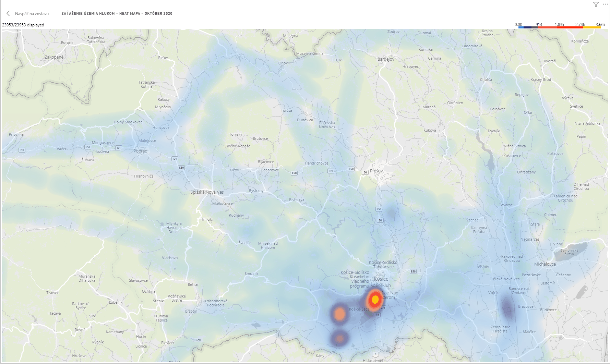Click the dim hotspot north of Kány
The width and height of the screenshot is (610, 364).
(339, 339)
